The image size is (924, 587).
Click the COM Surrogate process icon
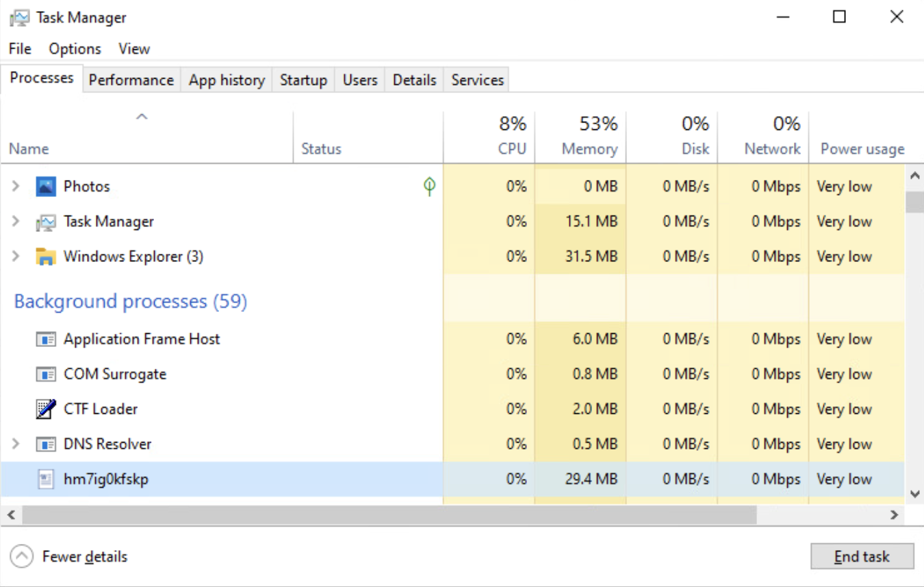coord(46,374)
